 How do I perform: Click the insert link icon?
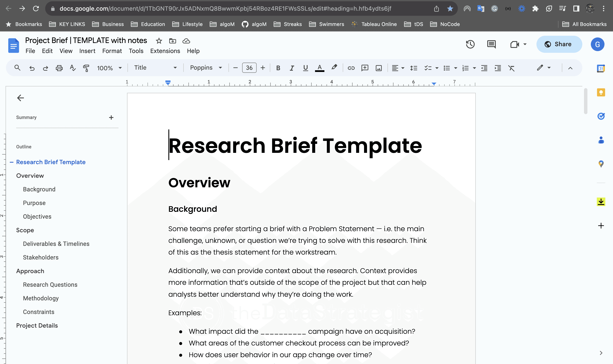click(351, 68)
